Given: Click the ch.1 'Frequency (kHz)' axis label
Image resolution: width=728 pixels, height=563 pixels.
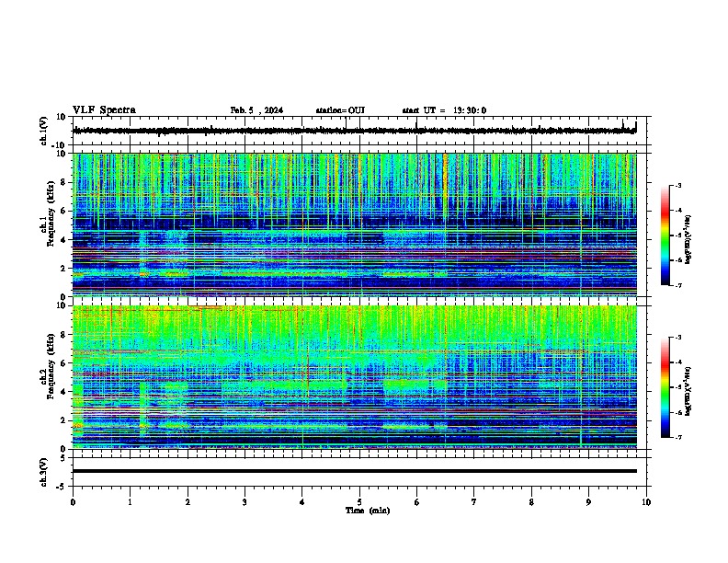Looking at the screenshot, I should point(51,214).
